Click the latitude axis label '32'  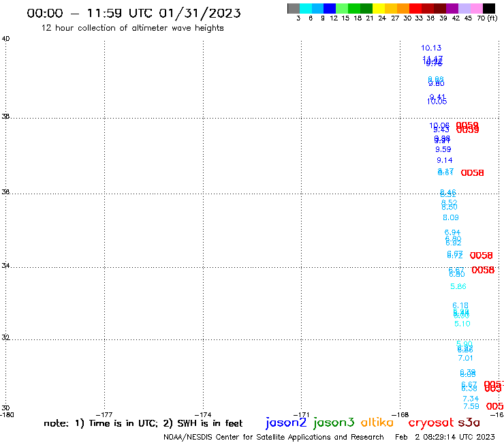tap(5, 337)
